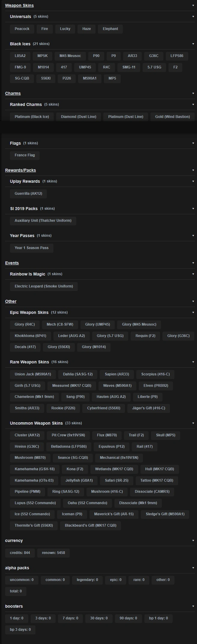Click the Electric Leopard (Smoke Uniform) tag
Viewport: 197px width, 644px height.
click(x=44, y=286)
